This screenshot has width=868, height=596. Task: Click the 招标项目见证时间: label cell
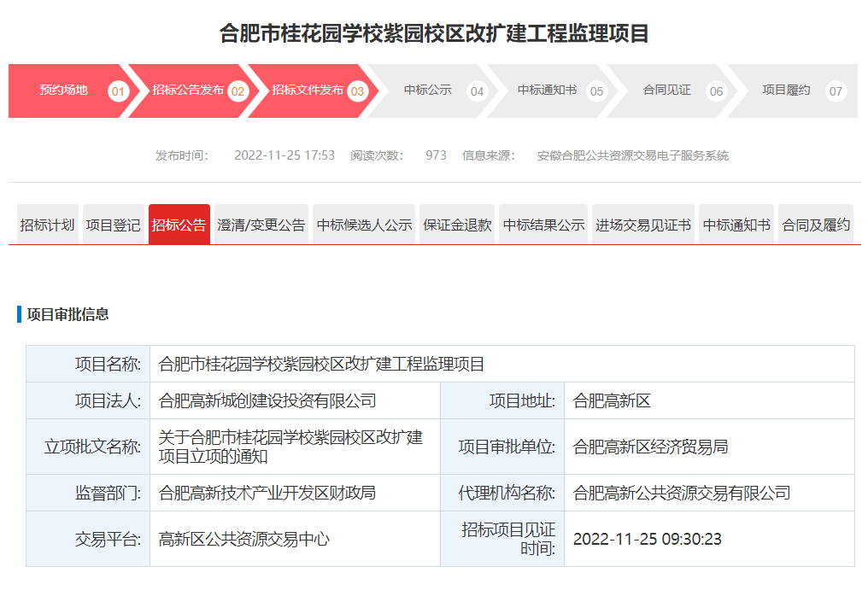click(502, 539)
